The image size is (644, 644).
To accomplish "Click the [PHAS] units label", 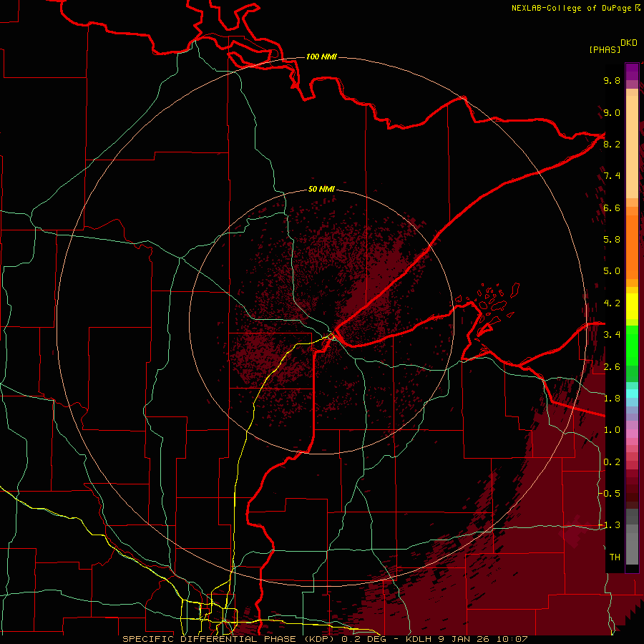I will point(605,49).
